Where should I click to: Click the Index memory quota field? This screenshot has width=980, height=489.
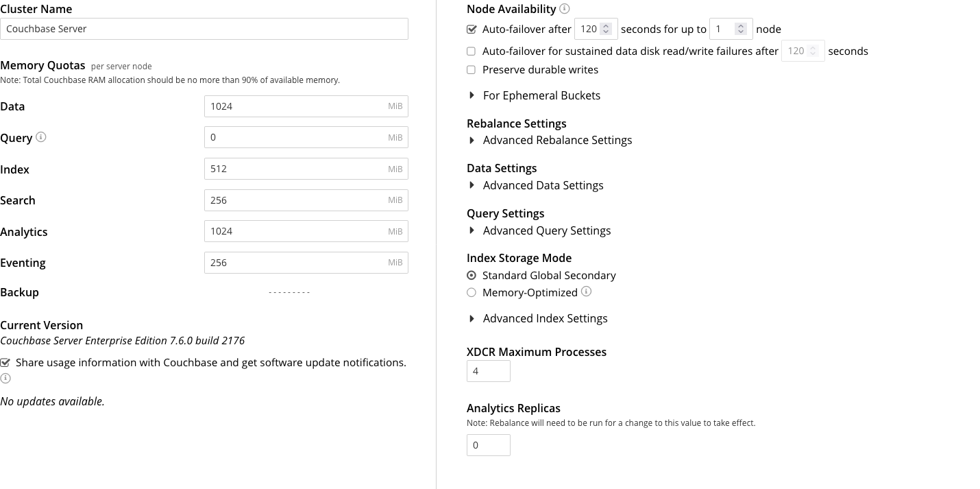[x=306, y=169]
